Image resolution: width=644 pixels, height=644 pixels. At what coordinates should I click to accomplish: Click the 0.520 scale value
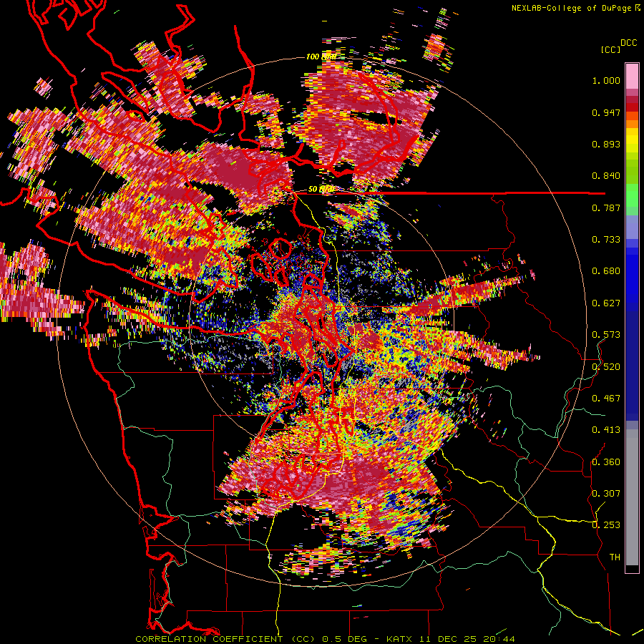point(606,367)
